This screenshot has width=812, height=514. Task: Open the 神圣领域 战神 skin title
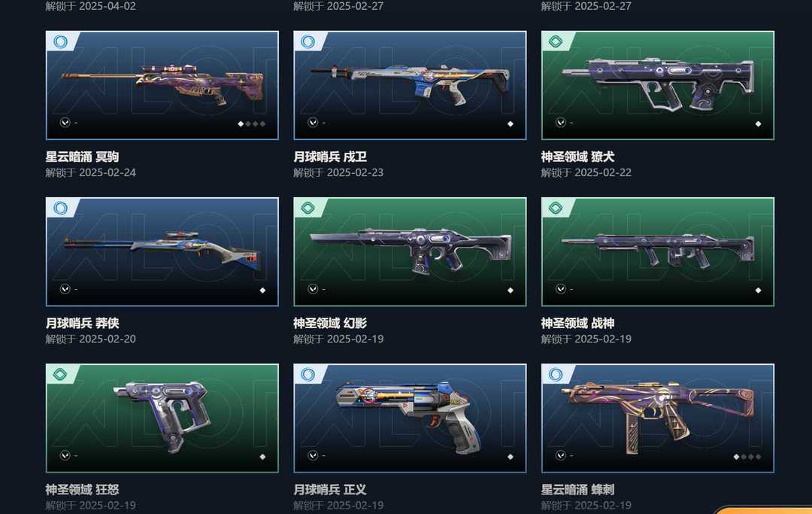[578, 324]
